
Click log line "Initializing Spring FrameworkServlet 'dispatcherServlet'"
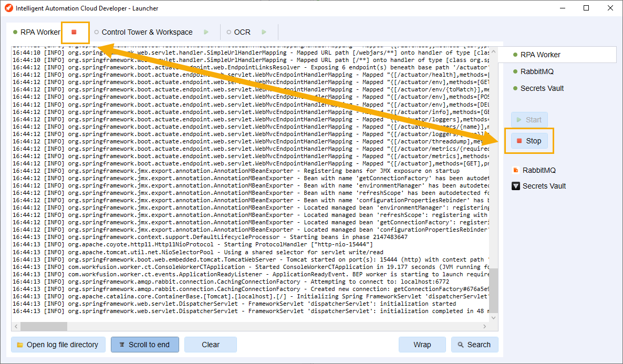pos(251,296)
